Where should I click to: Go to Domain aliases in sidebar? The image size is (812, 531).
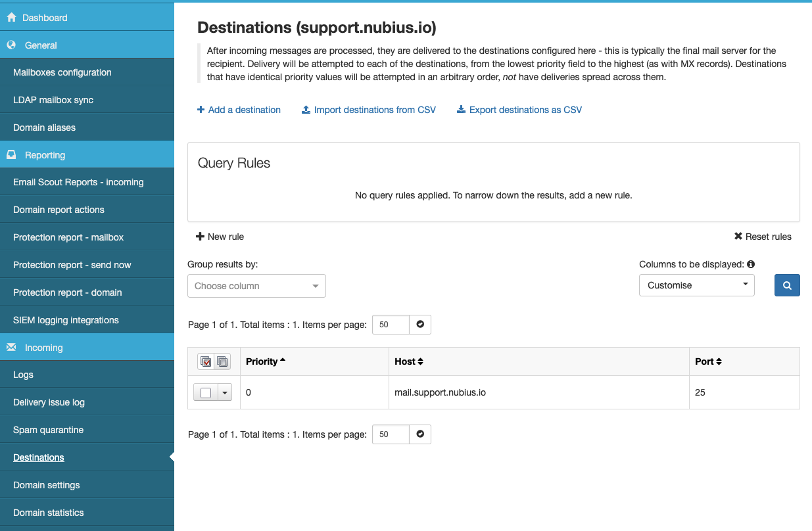pyautogui.click(x=44, y=127)
